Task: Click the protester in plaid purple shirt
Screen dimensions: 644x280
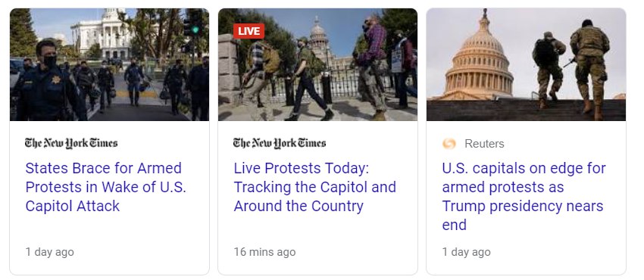Action: tap(372, 66)
